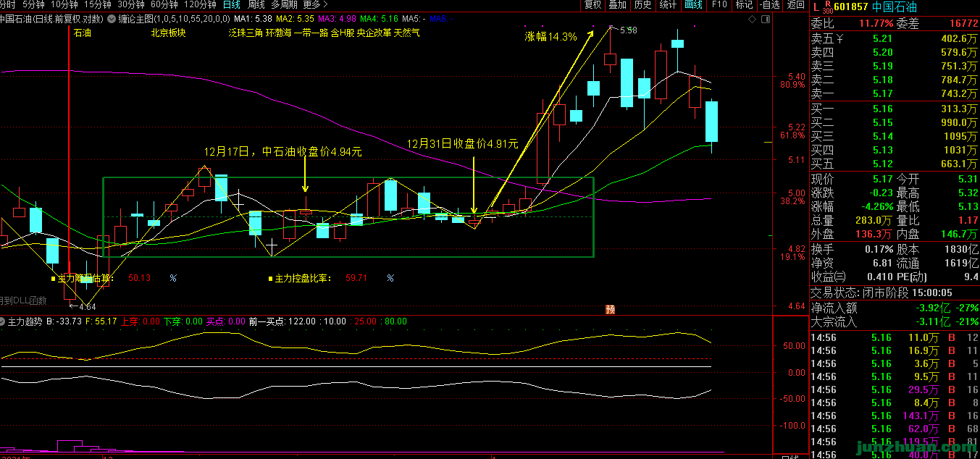Click the 现价 value 5.17

point(882,179)
